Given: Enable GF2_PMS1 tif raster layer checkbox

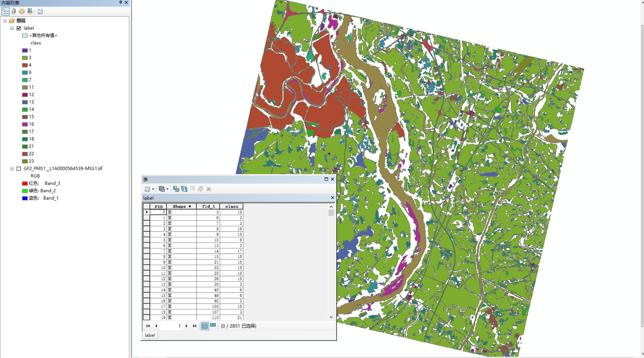Looking at the screenshot, I should click(x=19, y=169).
